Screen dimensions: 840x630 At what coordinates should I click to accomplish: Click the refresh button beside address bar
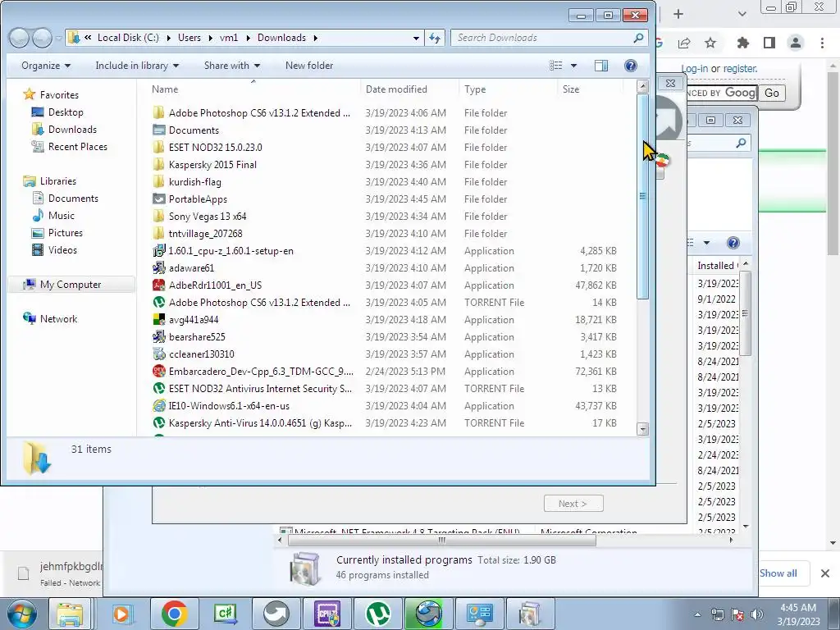click(x=435, y=38)
